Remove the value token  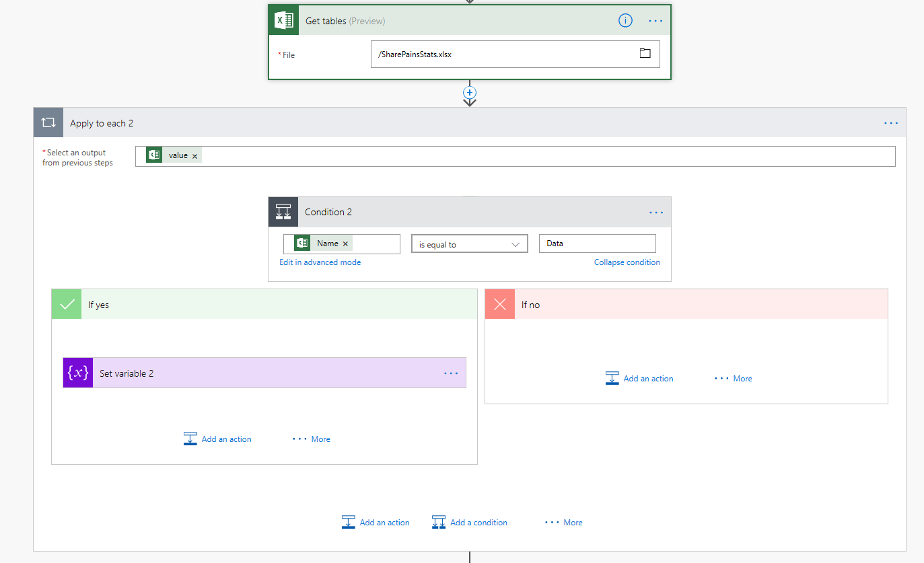pos(195,156)
